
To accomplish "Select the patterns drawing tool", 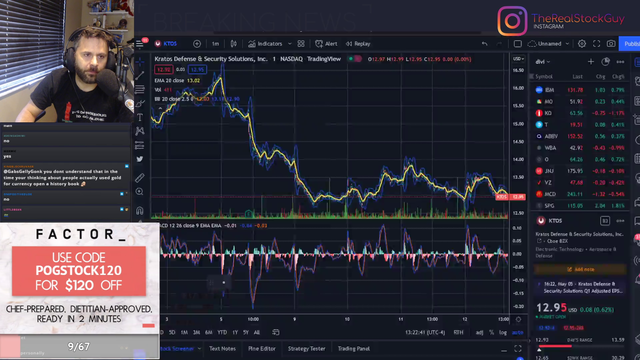I will 140,131.
